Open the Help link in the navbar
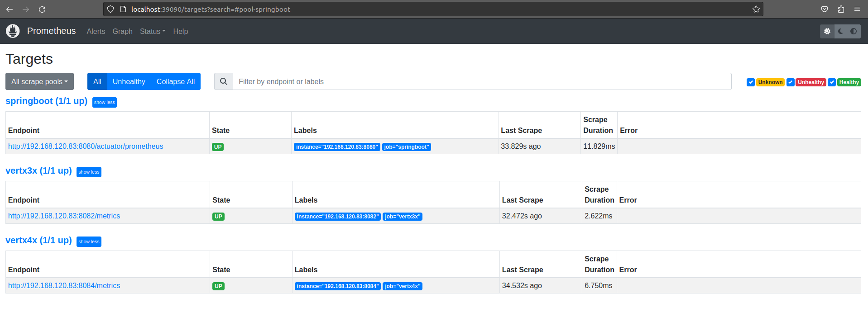Image resolution: width=868 pixels, height=336 pixels. (180, 31)
